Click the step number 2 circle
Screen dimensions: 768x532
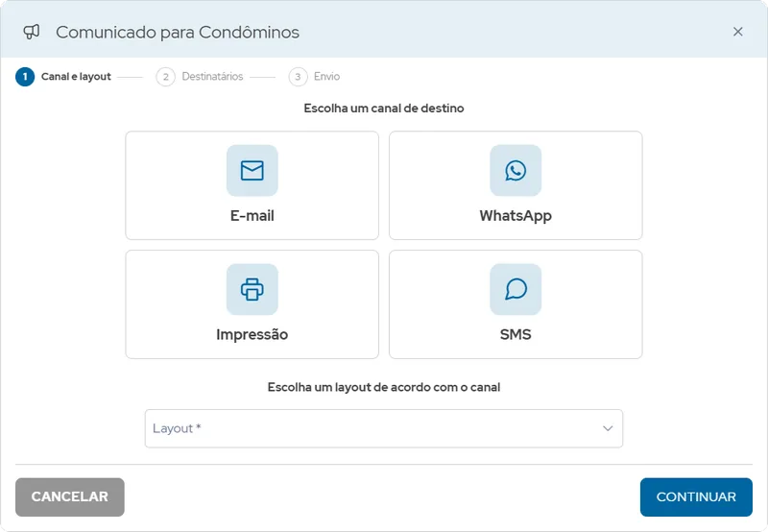click(165, 77)
